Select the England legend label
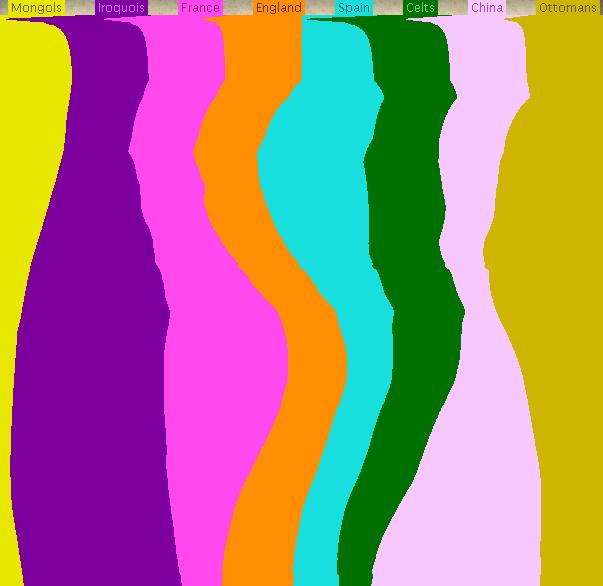 (279, 8)
